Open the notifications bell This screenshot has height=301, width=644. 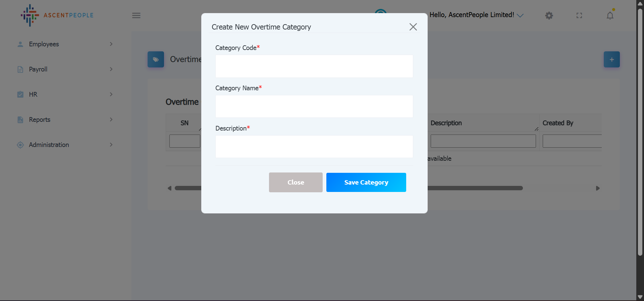(610, 15)
